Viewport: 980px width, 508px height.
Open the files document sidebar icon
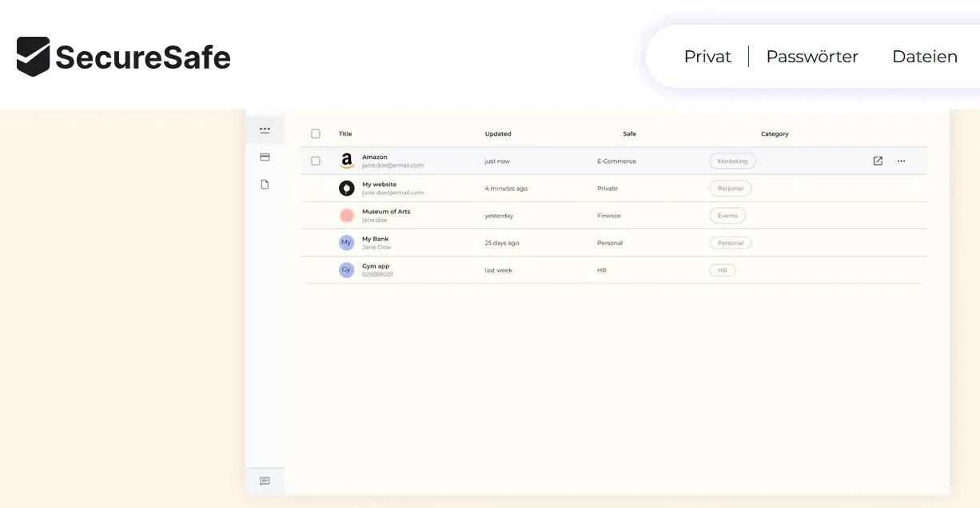[x=265, y=185]
